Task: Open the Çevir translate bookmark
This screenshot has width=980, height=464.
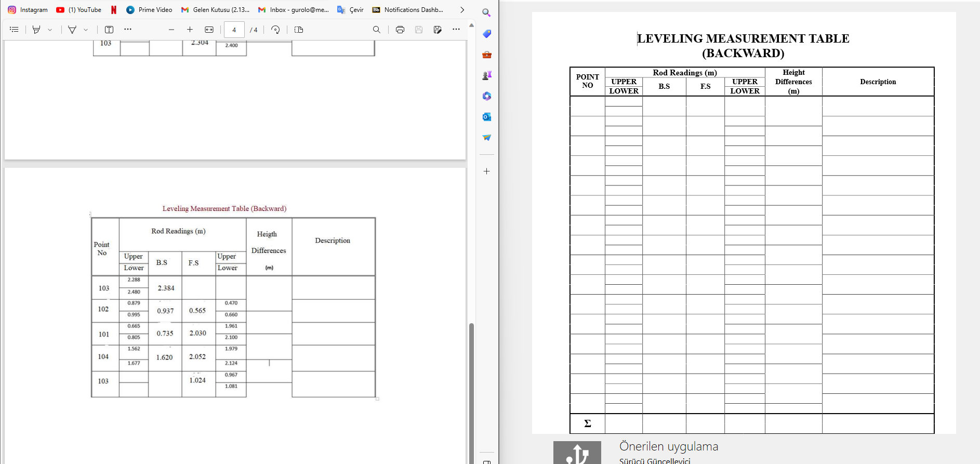Action: (x=351, y=10)
